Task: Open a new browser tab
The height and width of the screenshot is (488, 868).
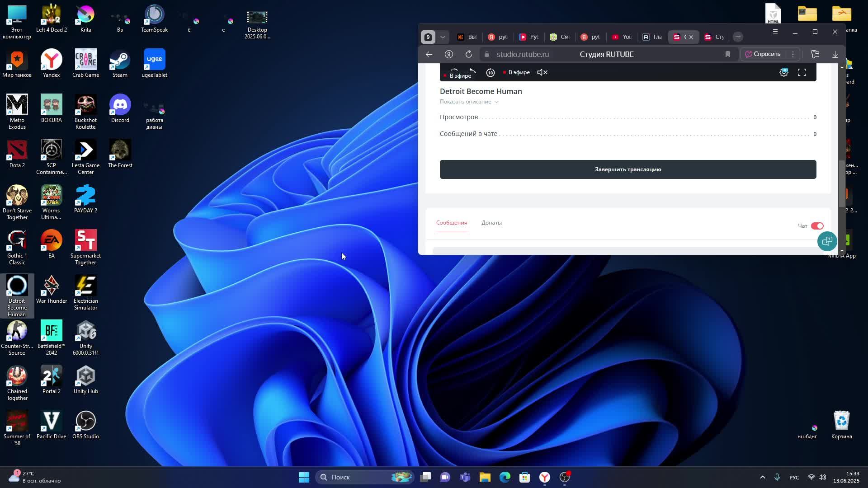Action: click(x=738, y=37)
